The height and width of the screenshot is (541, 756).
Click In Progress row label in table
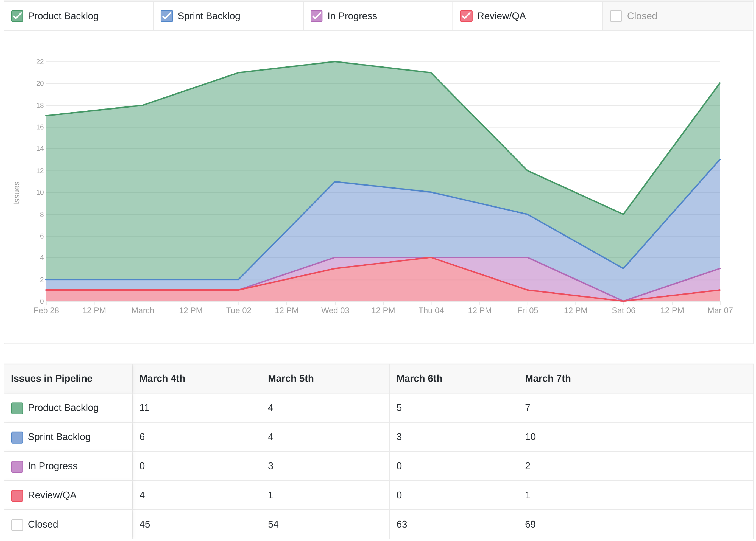pos(53,466)
